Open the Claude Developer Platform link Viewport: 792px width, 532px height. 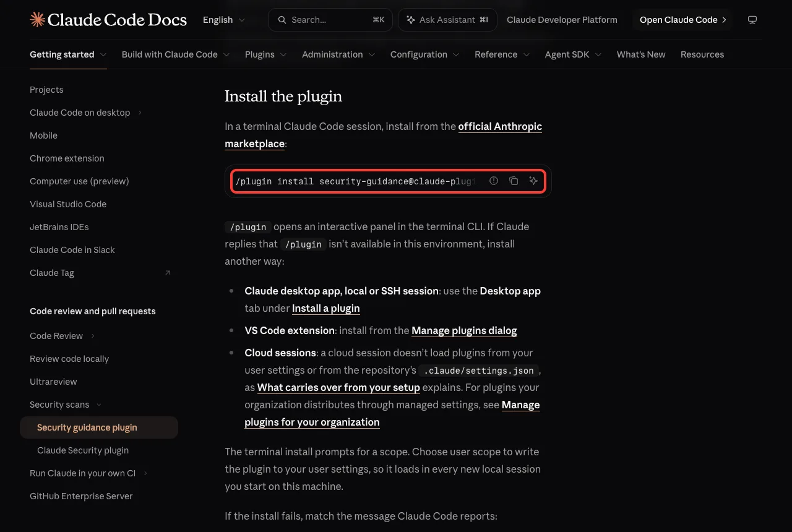tap(562, 20)
